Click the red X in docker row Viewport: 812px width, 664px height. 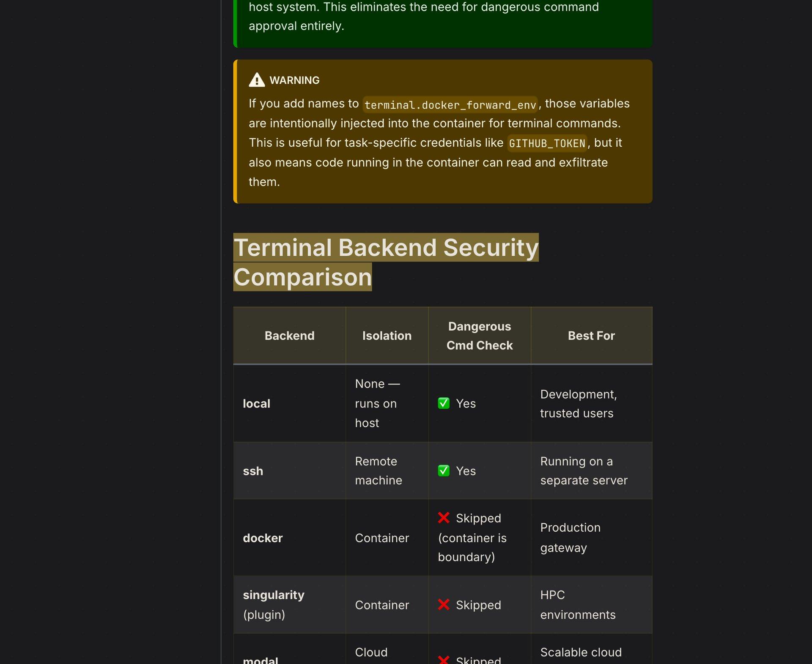[x=444, y=518]
